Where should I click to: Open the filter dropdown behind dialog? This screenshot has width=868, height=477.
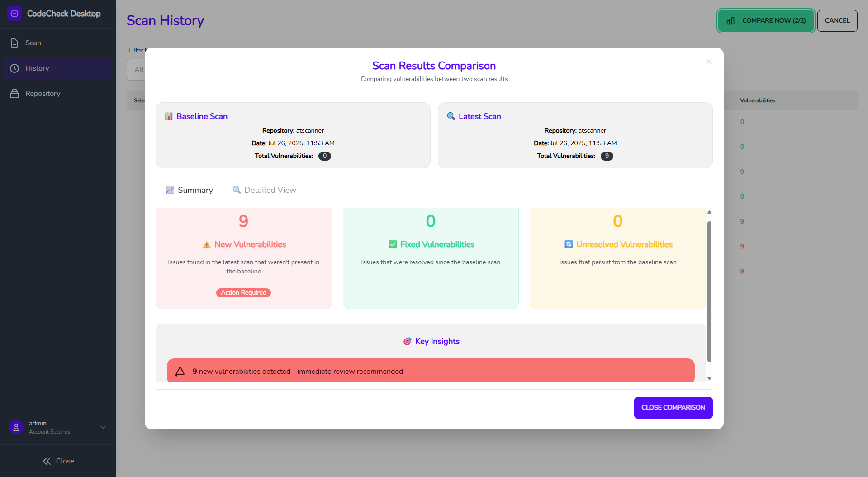(x=136, y=70)
